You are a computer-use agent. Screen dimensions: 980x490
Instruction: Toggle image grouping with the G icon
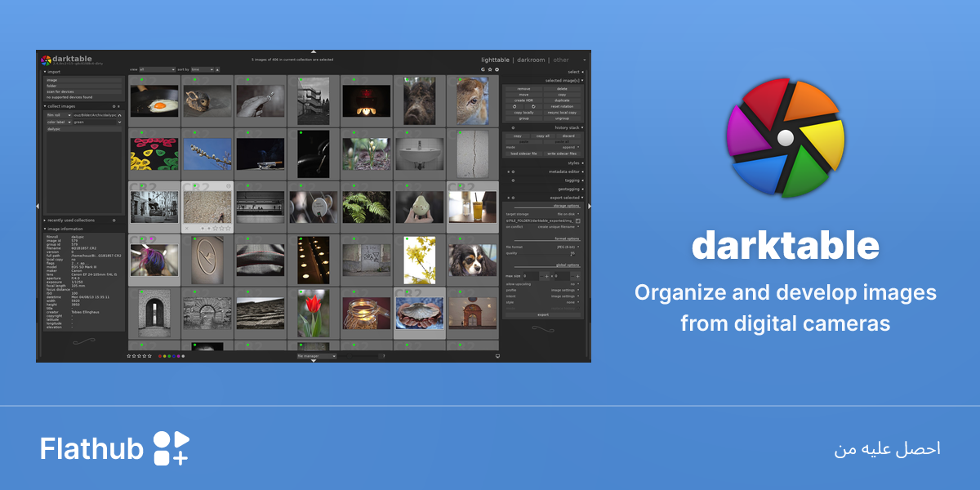click(x=483, y=69)
